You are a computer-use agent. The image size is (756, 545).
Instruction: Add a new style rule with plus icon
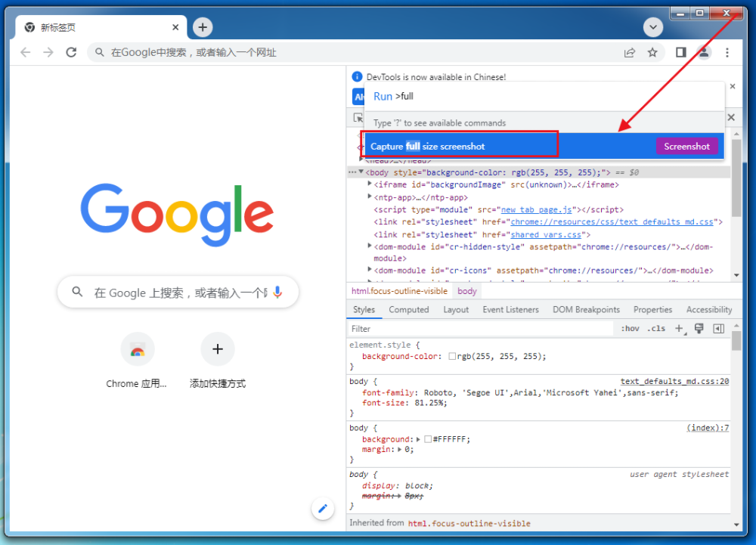[x=679, y=329]
